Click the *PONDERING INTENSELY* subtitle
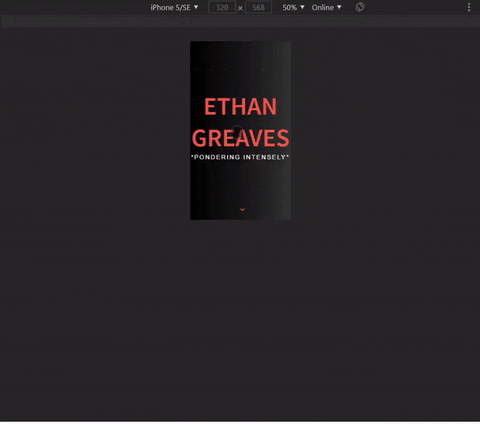Image resolution: width=480 pixels, height=424 pixels. click(240, 157)
